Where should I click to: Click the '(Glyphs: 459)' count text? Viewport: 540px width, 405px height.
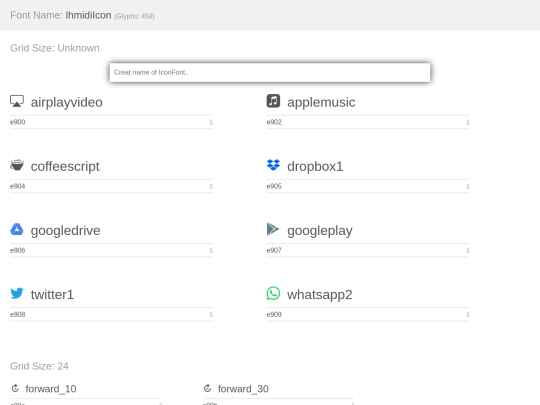pyautogui.click(x=134, y=16)
